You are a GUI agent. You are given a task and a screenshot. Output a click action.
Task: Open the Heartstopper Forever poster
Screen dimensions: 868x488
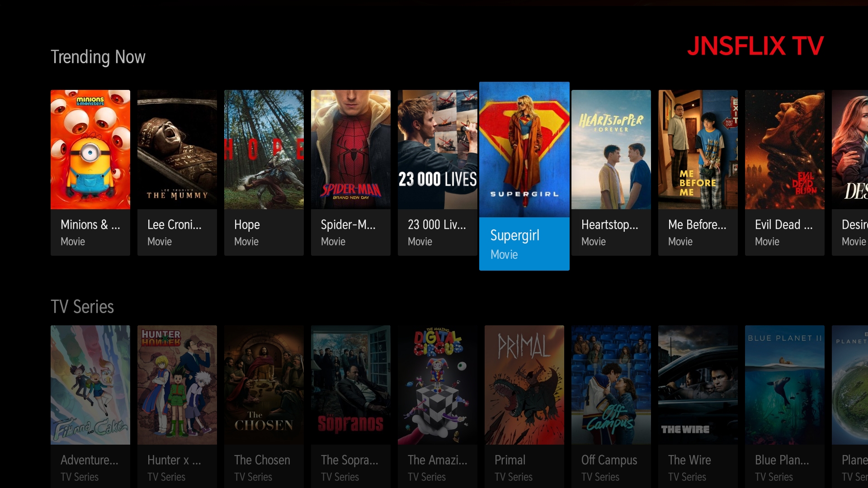(611, 150)
